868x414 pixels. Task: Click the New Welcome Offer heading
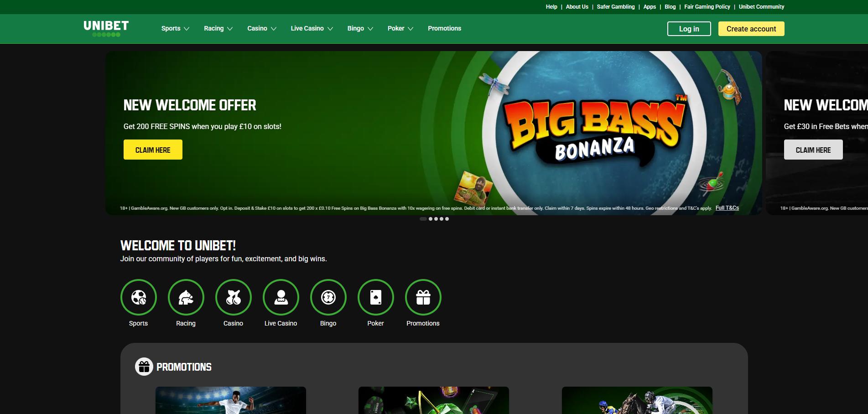[190, 105]
